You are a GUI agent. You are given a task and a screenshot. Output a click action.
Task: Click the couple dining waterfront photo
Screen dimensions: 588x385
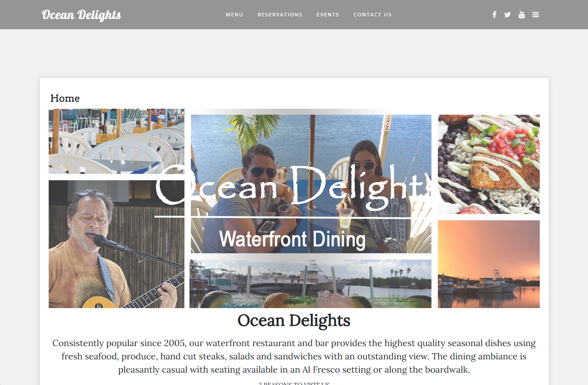(311, 183)
